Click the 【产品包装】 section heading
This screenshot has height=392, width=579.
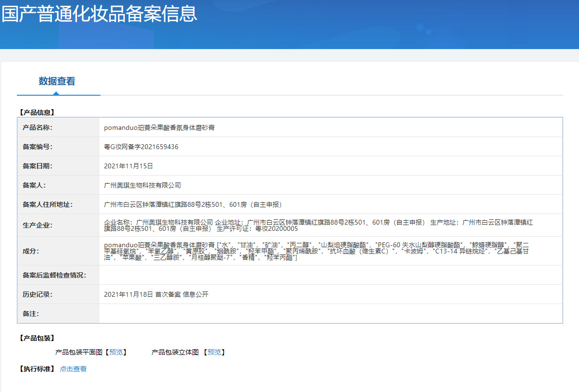click(37, 338)
